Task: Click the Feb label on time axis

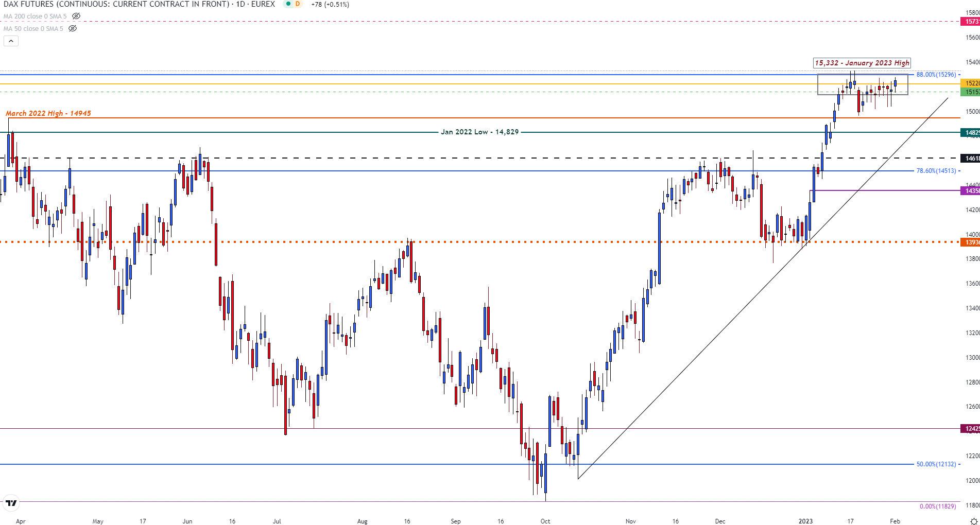Action: pos(896,521)
